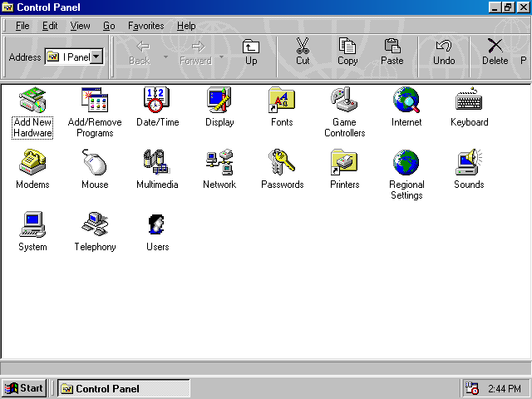Open the Game Controllers joystick icon
The height and width of the screenshot is (399, 532).
pos(344,101)
